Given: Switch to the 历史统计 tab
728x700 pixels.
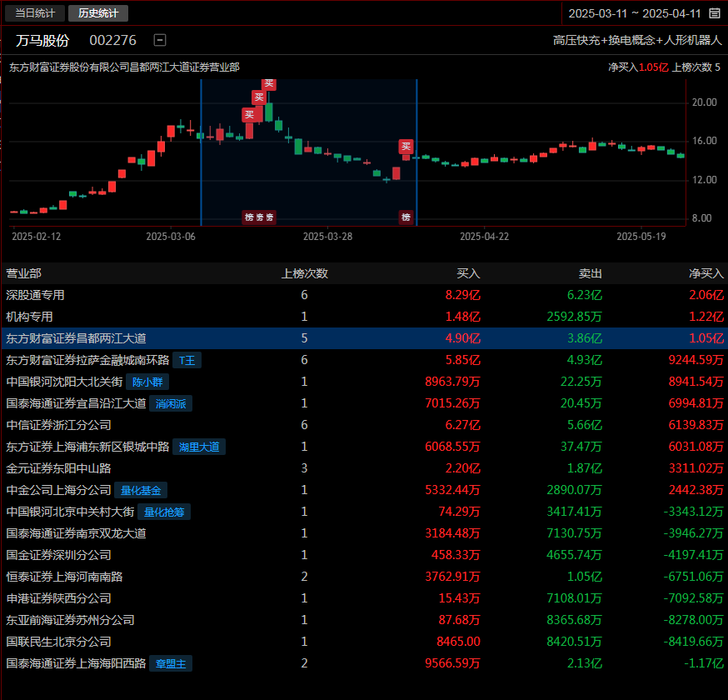Looking at the screenshot, I should (x=98, y=13).
